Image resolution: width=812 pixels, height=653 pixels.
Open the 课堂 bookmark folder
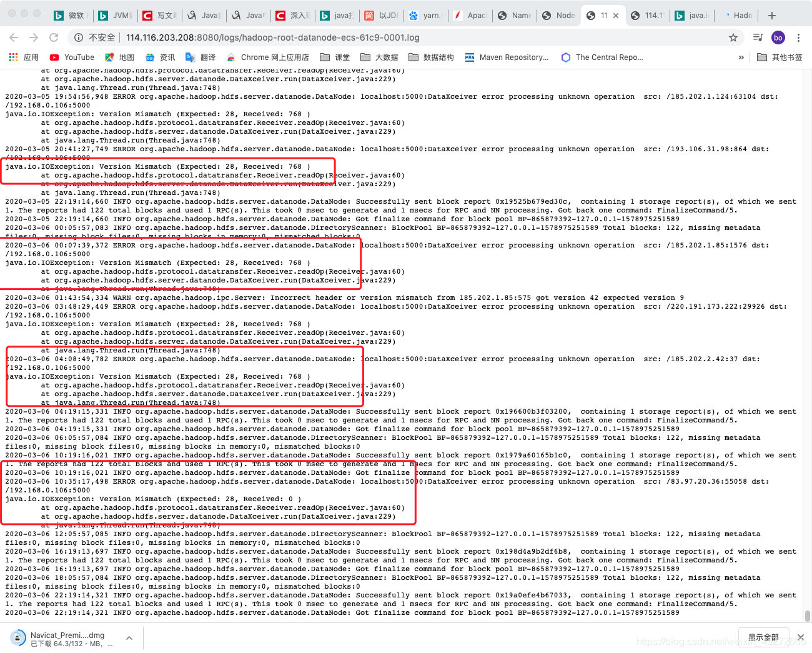point(335,57)
